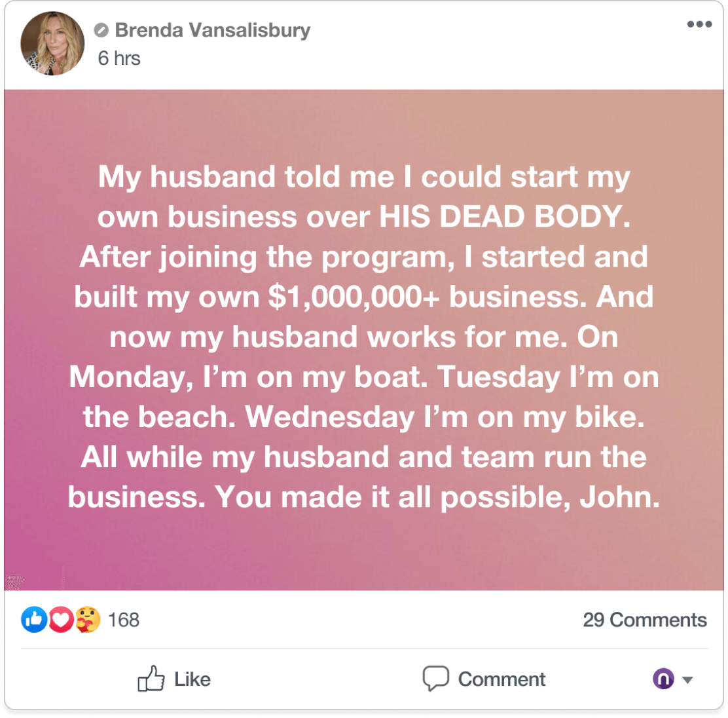Click the red heart reaction icon
The image size is (728, 718).
click(x=61, y=620)
